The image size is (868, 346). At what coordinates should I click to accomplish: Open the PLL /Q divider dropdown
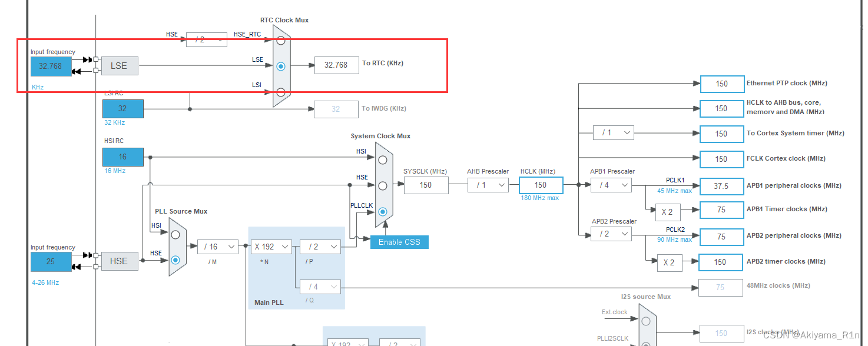point(320,287)
